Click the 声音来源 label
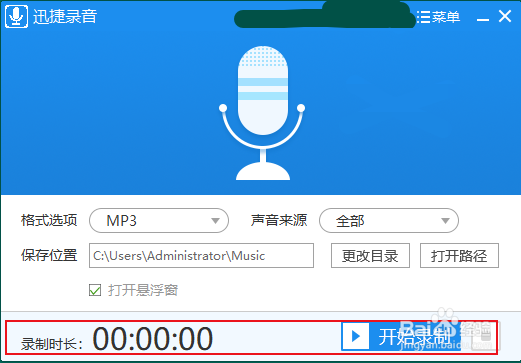The image size is (521, 363). (x=279, y=220)
